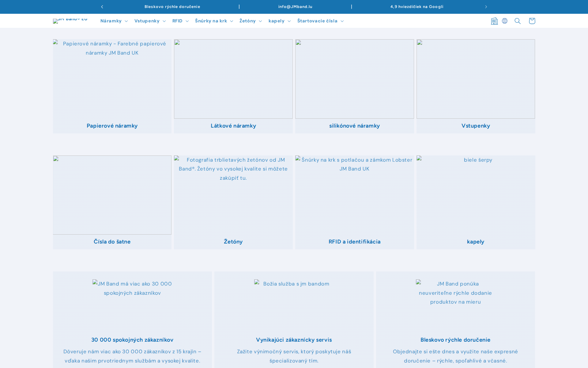The width and height of the screenshot is (588, 368).
Task: Open the Látkové náramky category
Action: pos(233,126)
